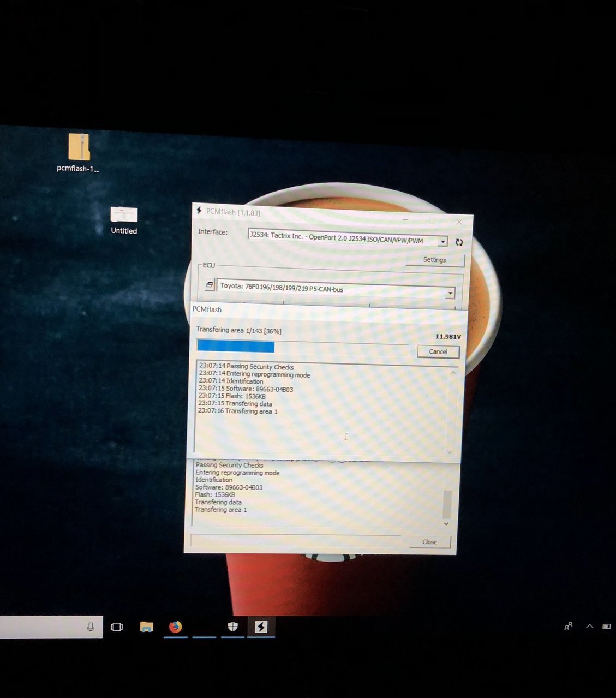Close the PCMflash main window with the X
Image resolution: width=616 pixels, height=698 pixels.
pos(459,222)
